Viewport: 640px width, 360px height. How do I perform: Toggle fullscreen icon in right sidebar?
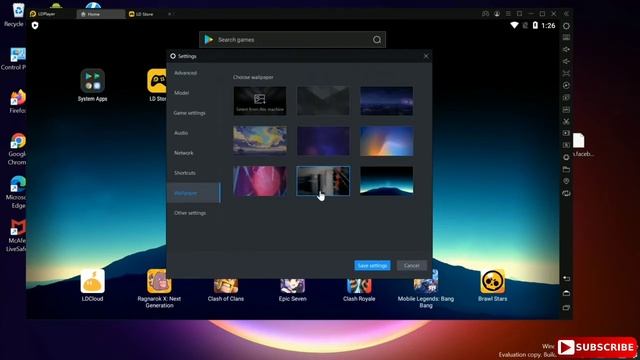[x=566, y=73]
